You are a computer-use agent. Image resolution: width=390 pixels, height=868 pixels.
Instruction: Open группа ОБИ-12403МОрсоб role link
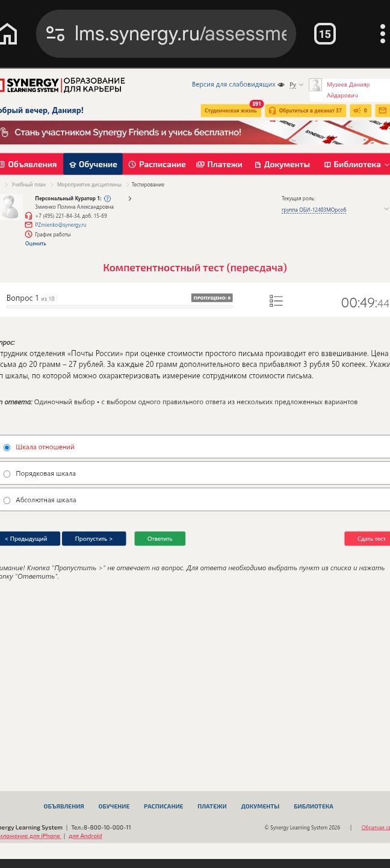(314, 210)
